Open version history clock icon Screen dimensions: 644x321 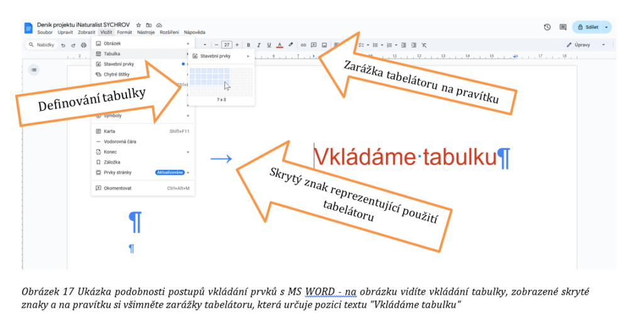(547, 28)
